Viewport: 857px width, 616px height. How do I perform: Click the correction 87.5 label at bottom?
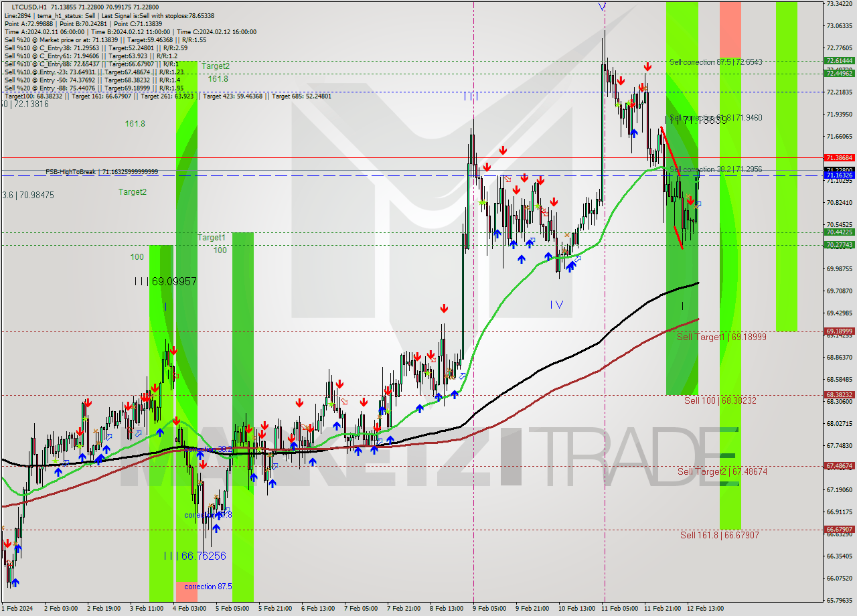(x=208, y=587)
